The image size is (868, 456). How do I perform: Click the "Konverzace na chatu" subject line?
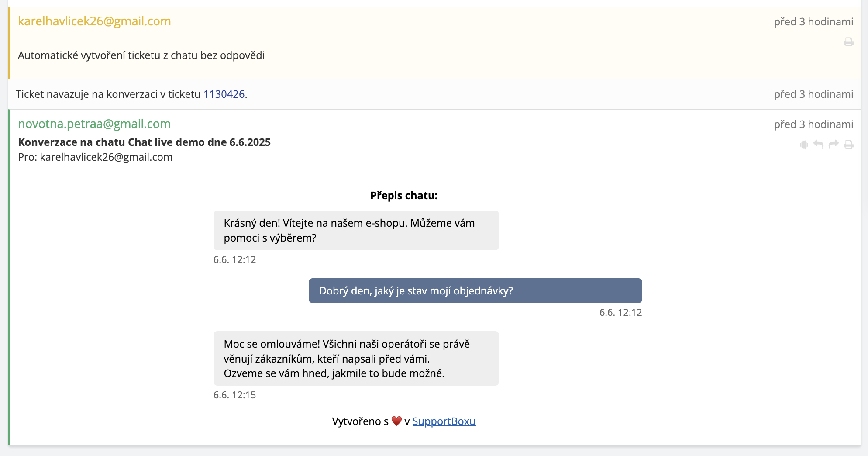pyautogui.click(x=144, y=142)
